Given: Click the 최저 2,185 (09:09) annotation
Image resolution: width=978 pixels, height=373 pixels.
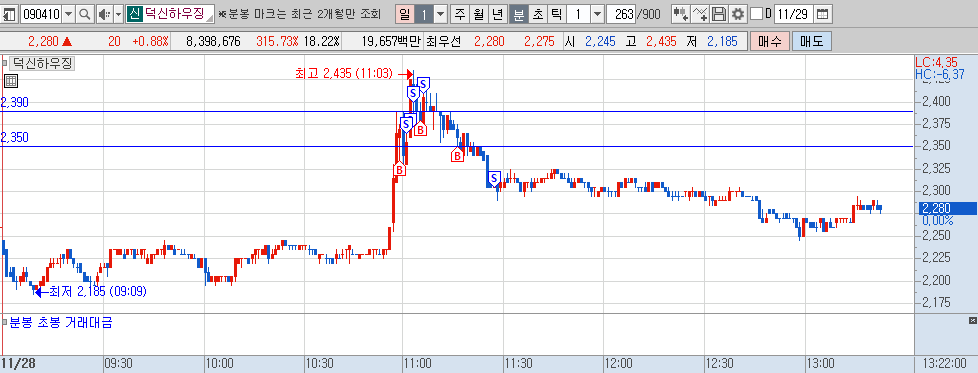Looking at the screenshot, I should click(98, 291).
